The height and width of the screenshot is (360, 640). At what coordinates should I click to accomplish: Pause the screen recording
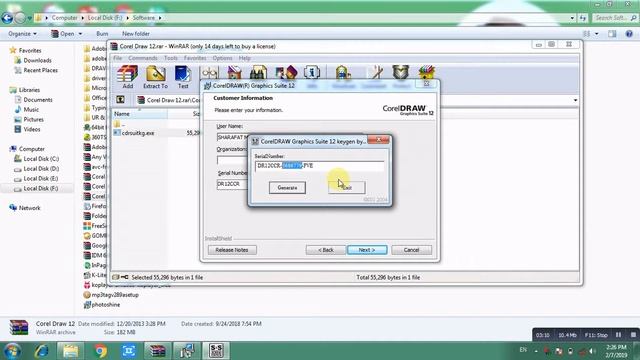tap(618, 335)
